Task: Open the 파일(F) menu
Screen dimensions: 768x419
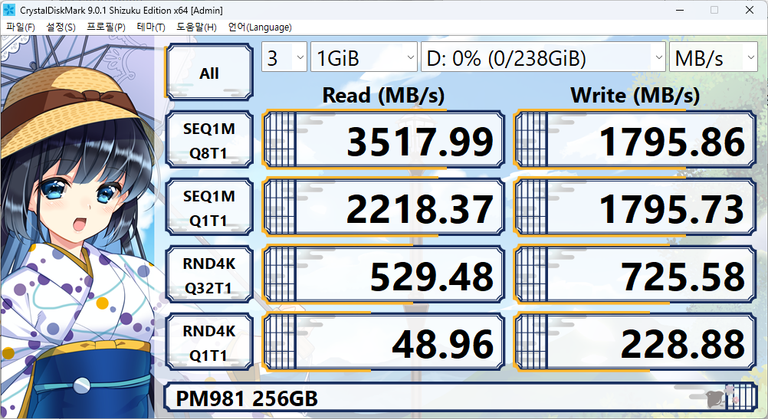Action: (x=21, y=27)
